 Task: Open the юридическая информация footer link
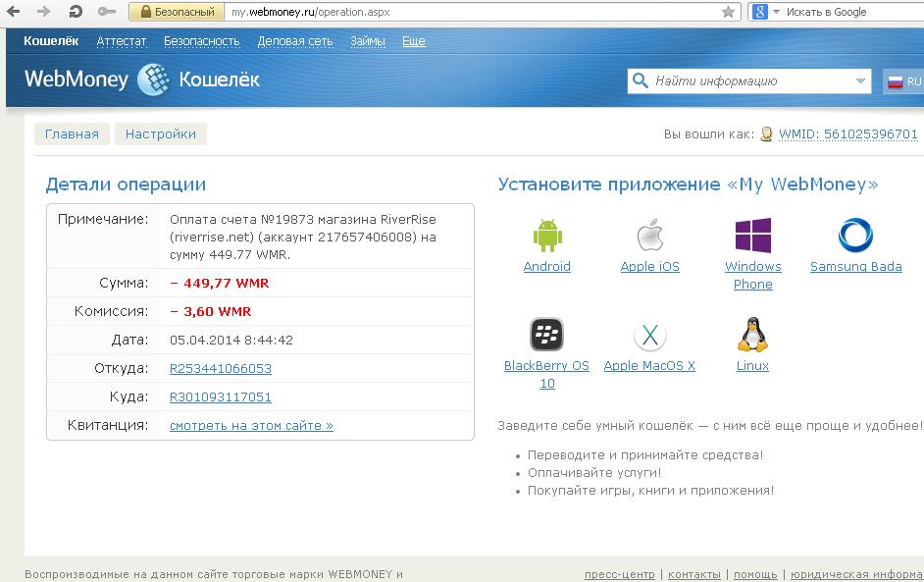856,574
